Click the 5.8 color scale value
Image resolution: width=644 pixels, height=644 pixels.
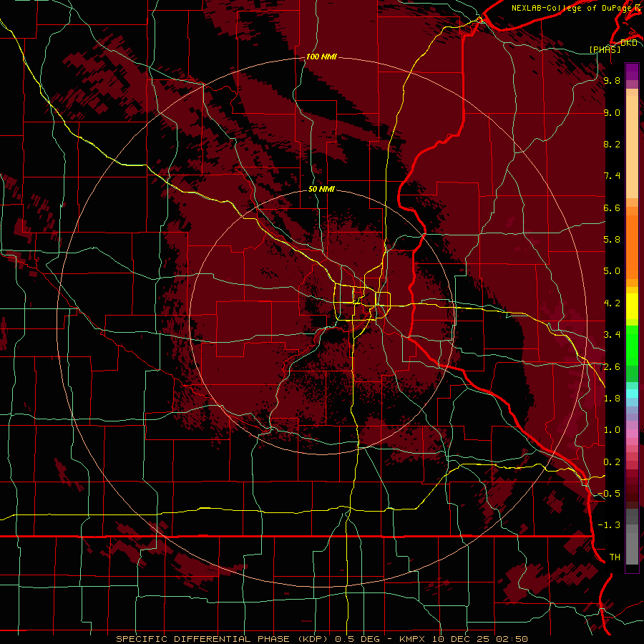pos(612,240)
